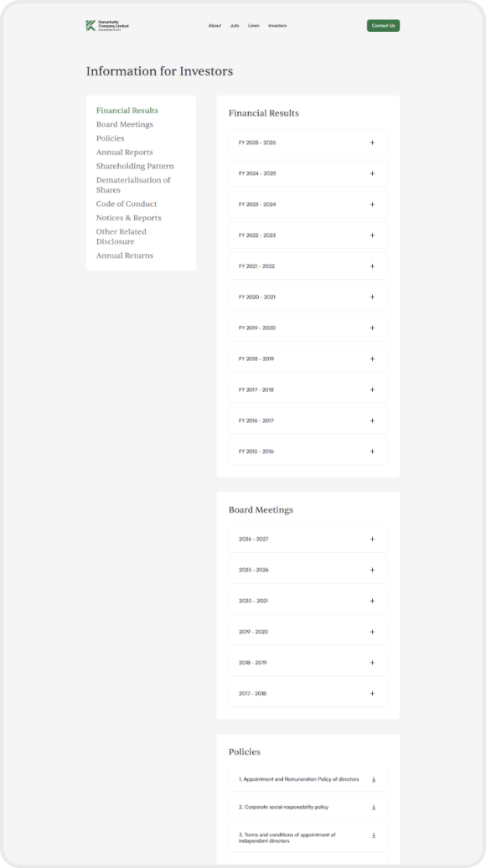Screen dimensions: 486x868
Task: Expand the 2020 - 2021 board meetings
Action: pyautogui.click(x=308, y=601)
